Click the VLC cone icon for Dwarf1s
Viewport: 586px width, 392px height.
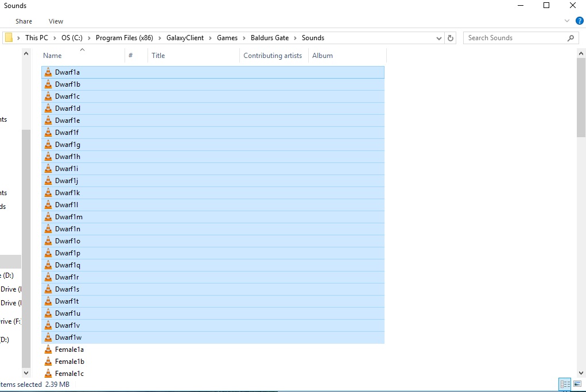[48, 289]
